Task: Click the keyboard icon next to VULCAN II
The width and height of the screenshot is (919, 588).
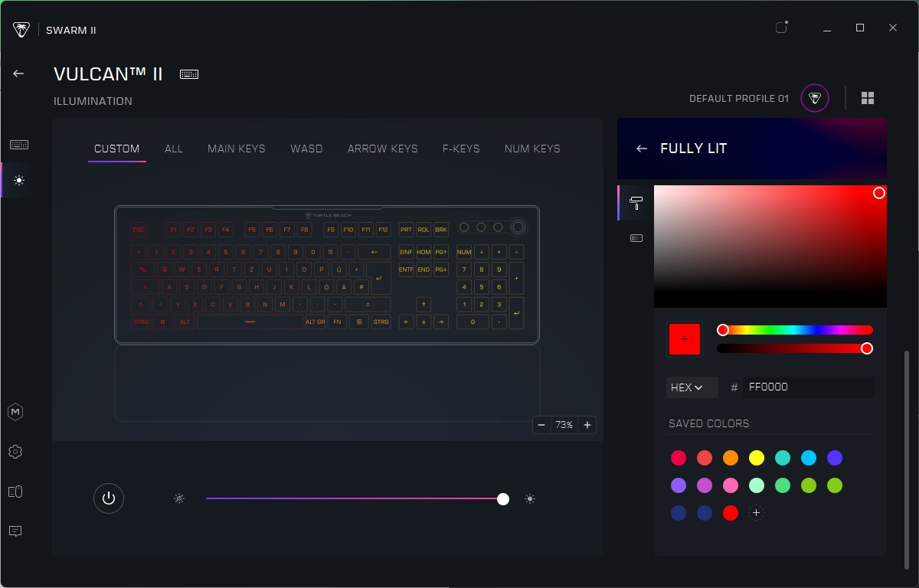Action: (189, 74)
